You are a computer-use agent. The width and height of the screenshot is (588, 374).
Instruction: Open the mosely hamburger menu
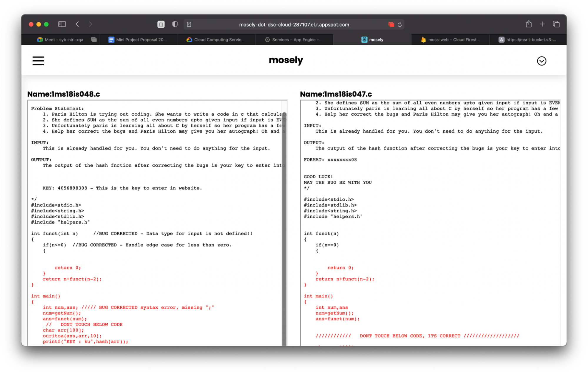coord(38,61)
